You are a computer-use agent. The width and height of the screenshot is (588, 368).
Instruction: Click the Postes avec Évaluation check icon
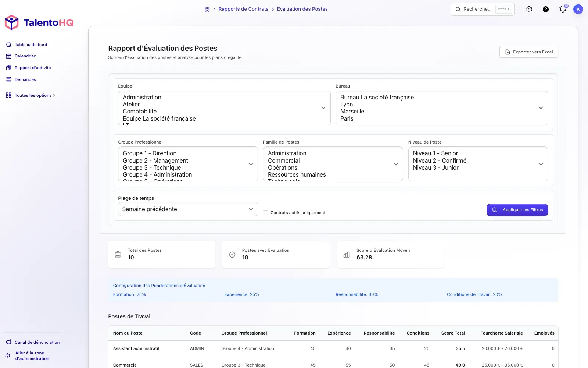coord(232,254)
